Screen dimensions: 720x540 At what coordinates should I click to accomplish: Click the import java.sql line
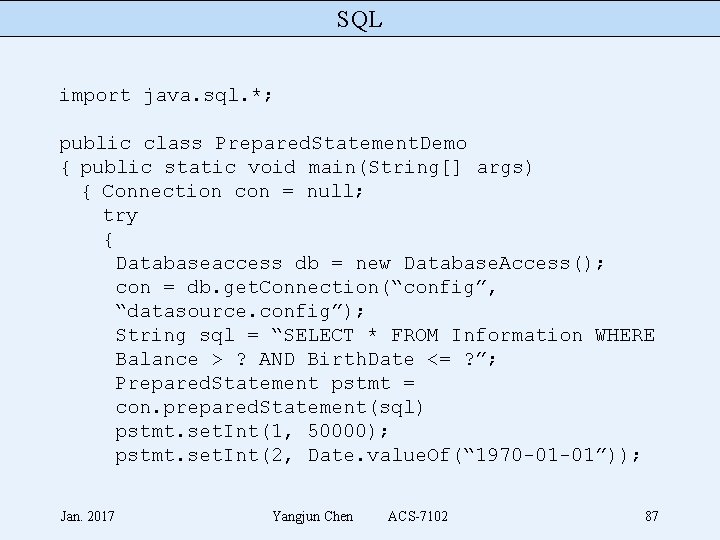(x=166, y=96)
